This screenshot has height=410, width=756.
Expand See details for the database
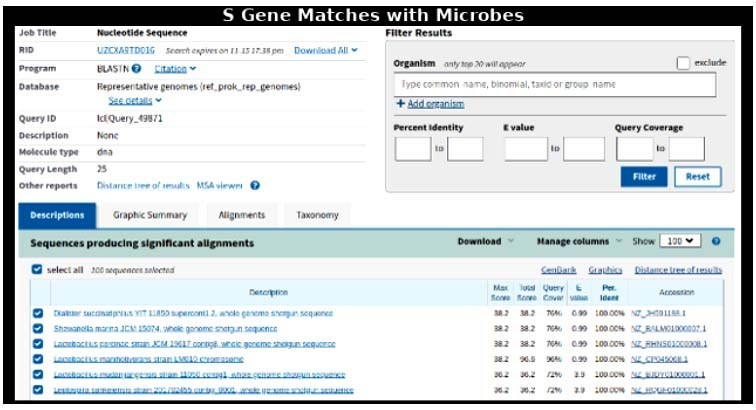134,101
